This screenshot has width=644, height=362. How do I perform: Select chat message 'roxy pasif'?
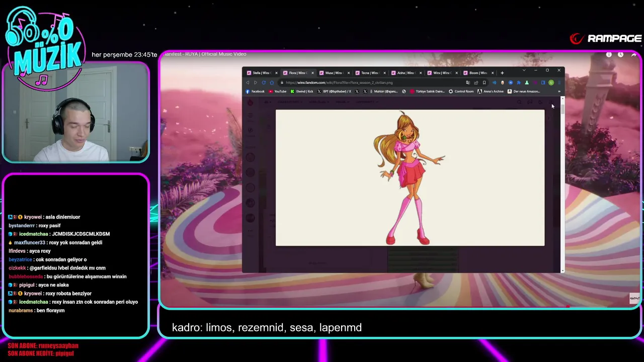point(50,226)
